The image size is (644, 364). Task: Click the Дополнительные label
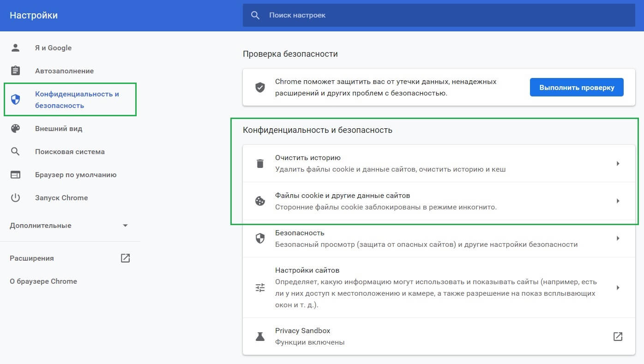(x=41, y=226)
